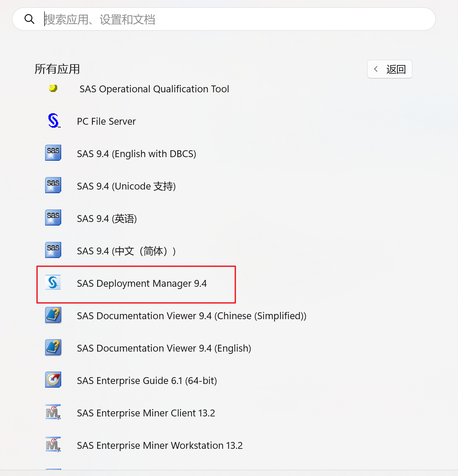The width and height of the screenshot is (458, 476).
Task: Open SAS Documentation Viewer 9.4 (Chinese (Simplified))
Action: click(192, 316)
